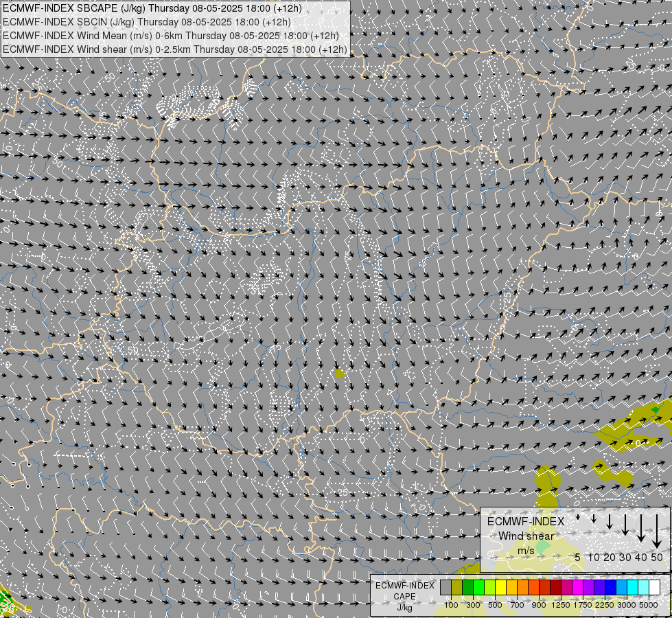
Task: Click the bright yellow CAPE legend swatch
Action: (501, 588)
